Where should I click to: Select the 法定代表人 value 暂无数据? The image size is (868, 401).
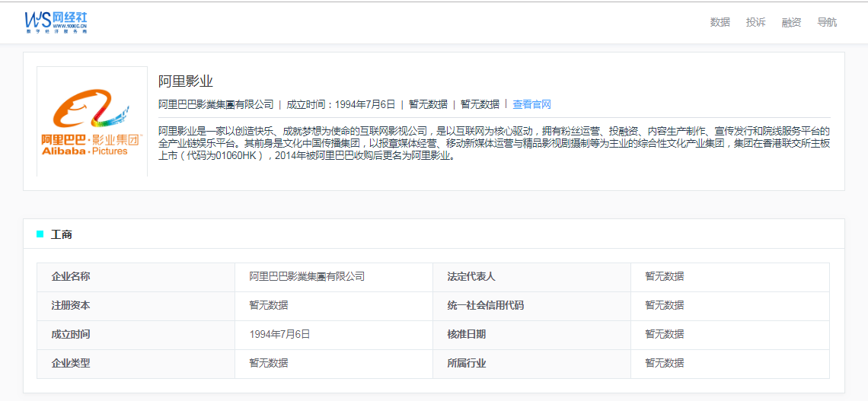coord(664,276)
